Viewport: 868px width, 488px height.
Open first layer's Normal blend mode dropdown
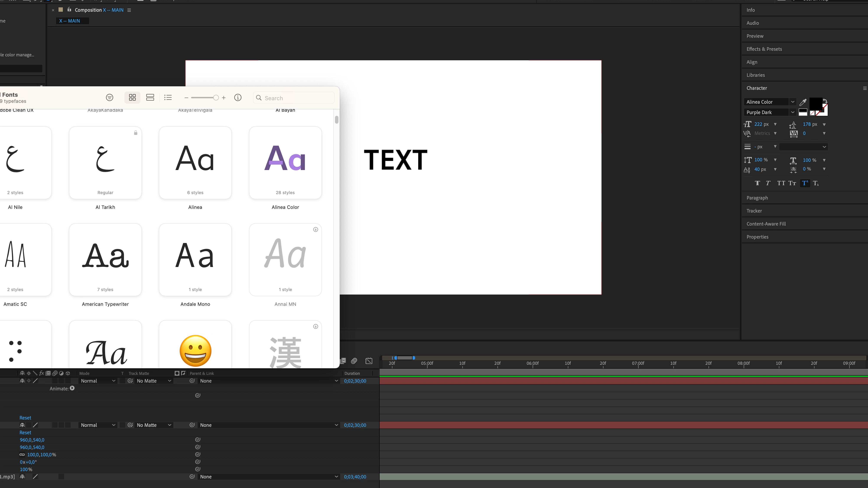pyautogui.click(x=98, y=381)
